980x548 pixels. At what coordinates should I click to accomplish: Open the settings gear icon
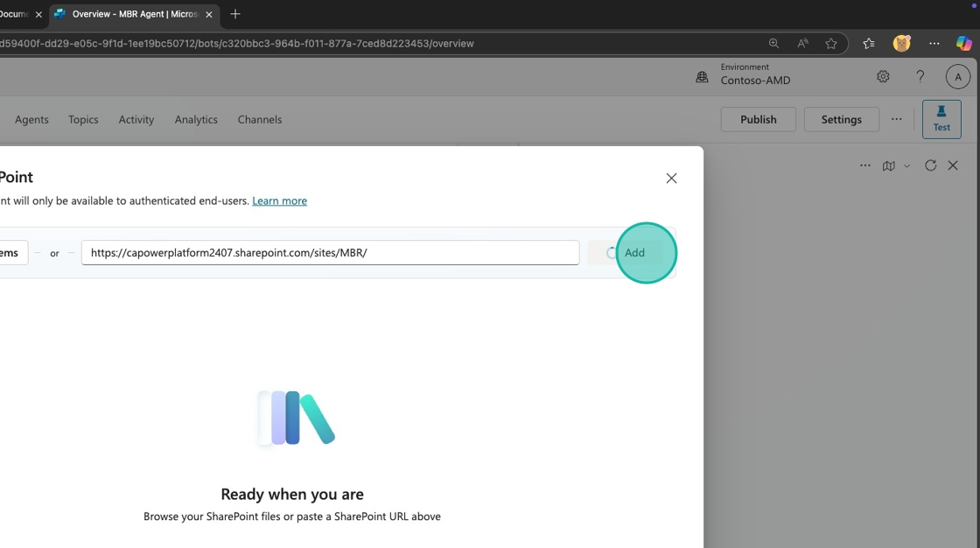883,77
